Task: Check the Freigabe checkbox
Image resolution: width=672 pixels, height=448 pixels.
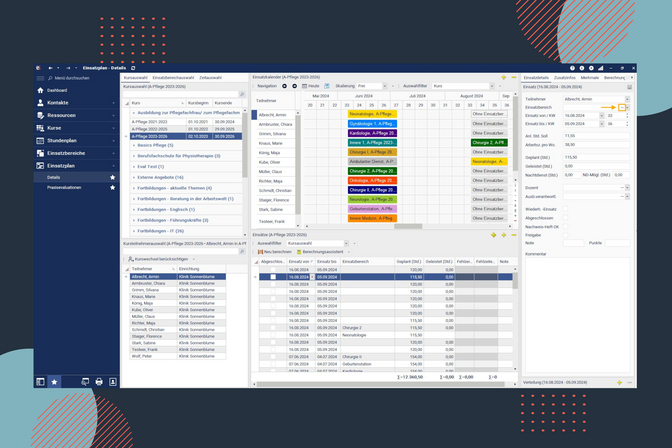Action: tap(567, 234)
